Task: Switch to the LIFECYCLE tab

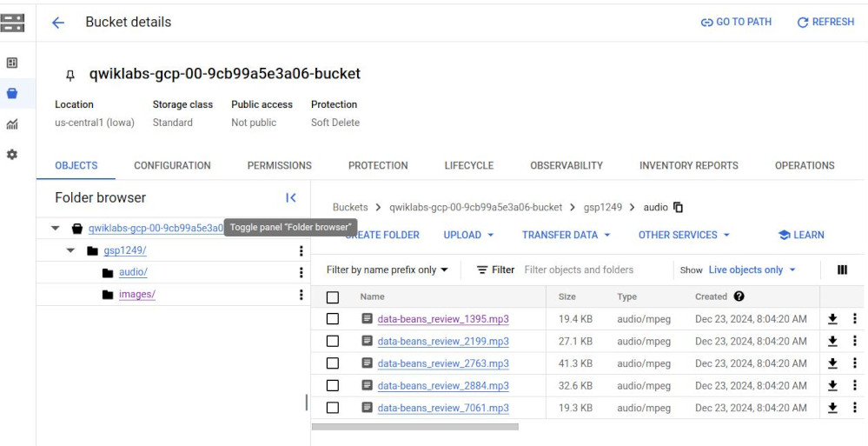Action: point(469,165)
